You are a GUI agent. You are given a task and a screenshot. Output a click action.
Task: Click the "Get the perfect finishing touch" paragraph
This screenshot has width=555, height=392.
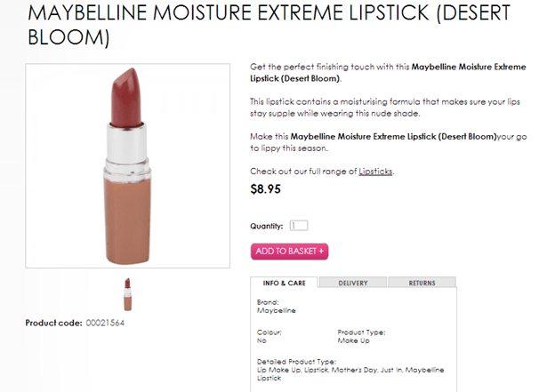pyautogui.click(x=387, y=73)
